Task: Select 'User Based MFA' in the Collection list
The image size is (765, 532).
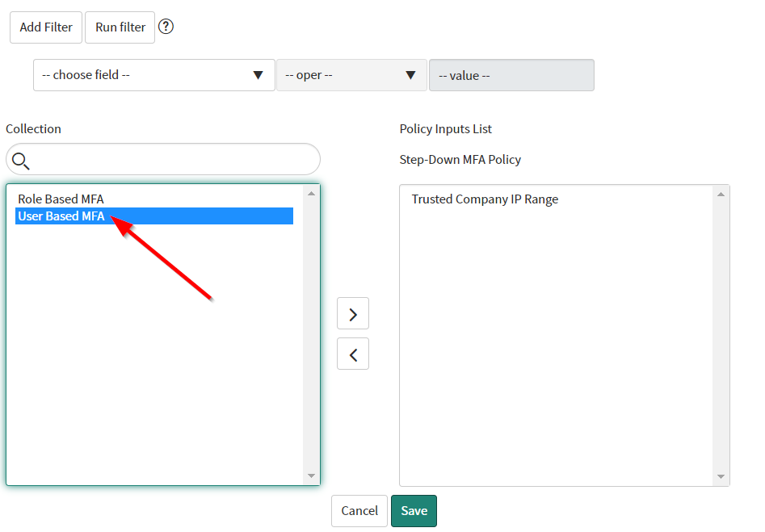Action: (60, 216)
